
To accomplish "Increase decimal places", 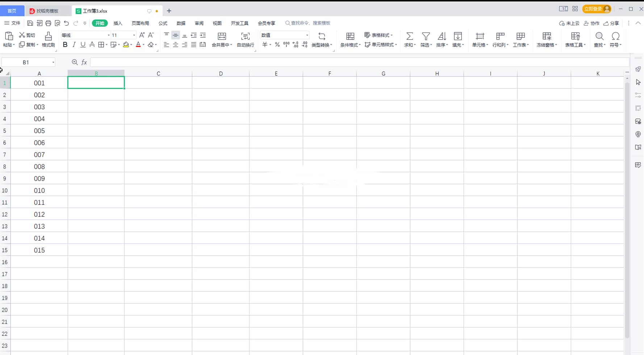I will coord(296,45).
